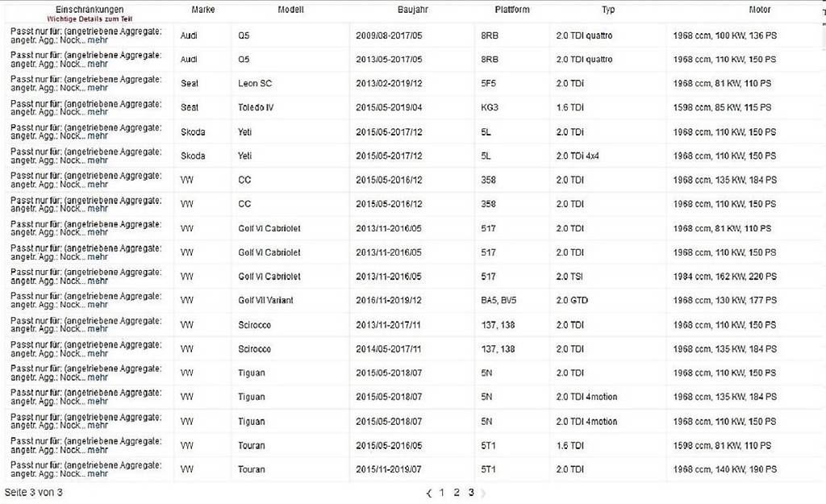Show more details for Seat Toledo IV

(98, 112)
